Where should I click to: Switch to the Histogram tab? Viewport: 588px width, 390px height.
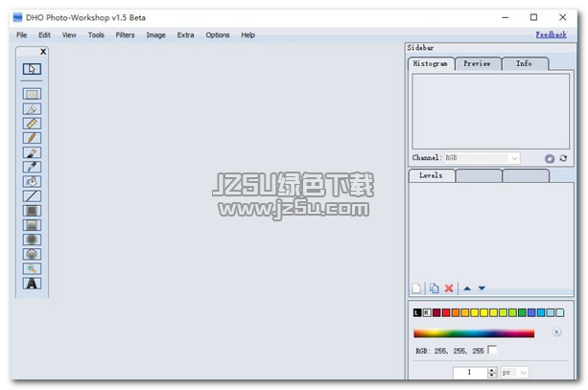pyautogui.click(x=432, y=63)
